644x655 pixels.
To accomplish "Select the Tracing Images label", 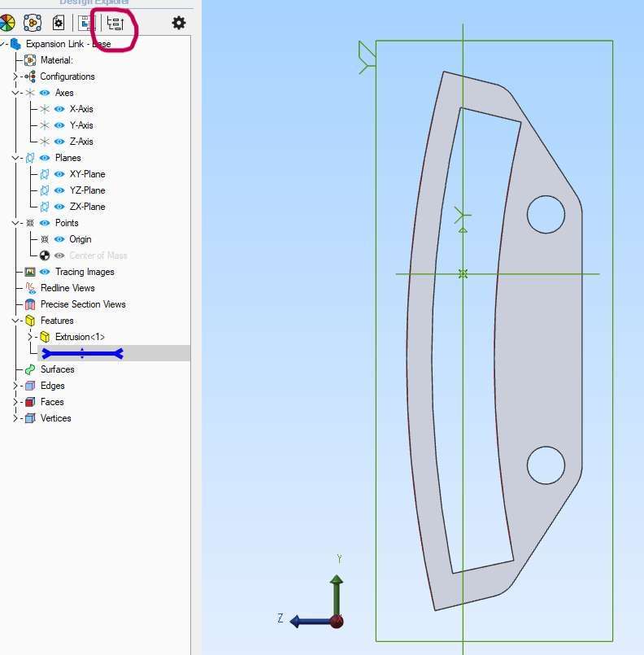I will [85, 272].
